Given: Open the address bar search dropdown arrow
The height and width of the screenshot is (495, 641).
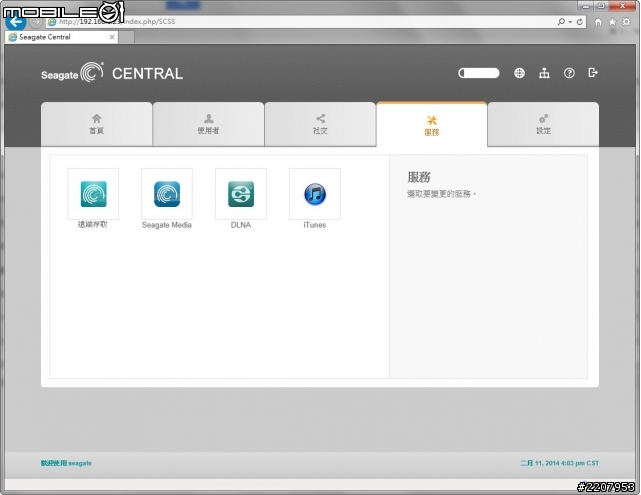Looking at the screenshot, I should click(x=570, y=22).
